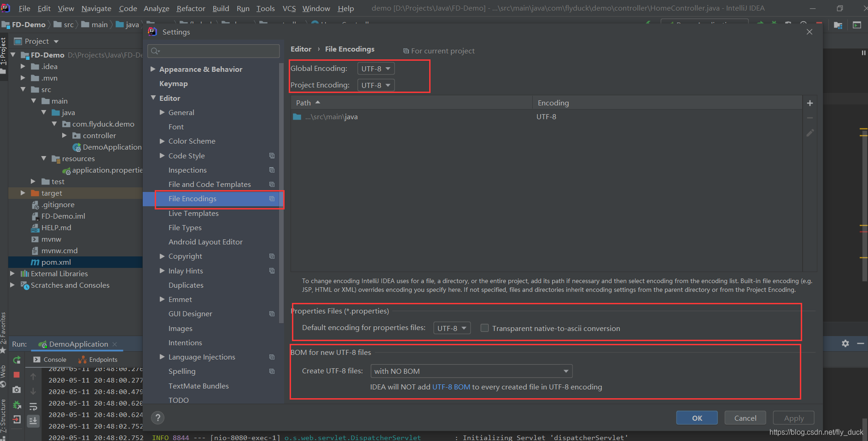The height and width of the screenshot is (441, 868).
Task: Open the 1: Project side tab
Action: click(x=3, y=55)
